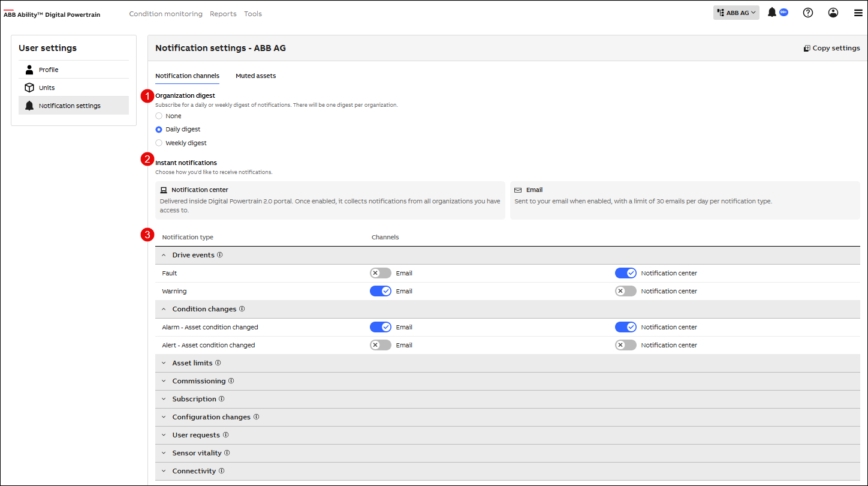Switch to the Muted assets tab
Viewport: 868px width, 486px height.
point(255,76)
